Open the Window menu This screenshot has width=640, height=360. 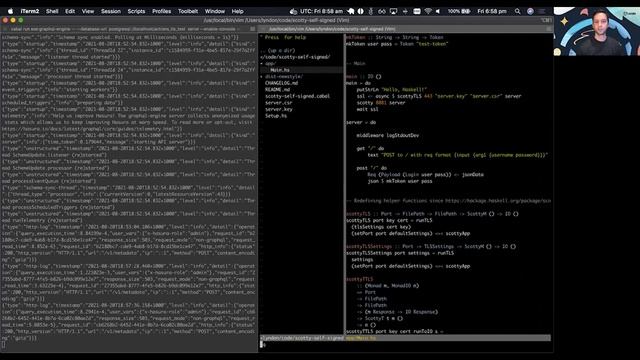pos(215,11)
